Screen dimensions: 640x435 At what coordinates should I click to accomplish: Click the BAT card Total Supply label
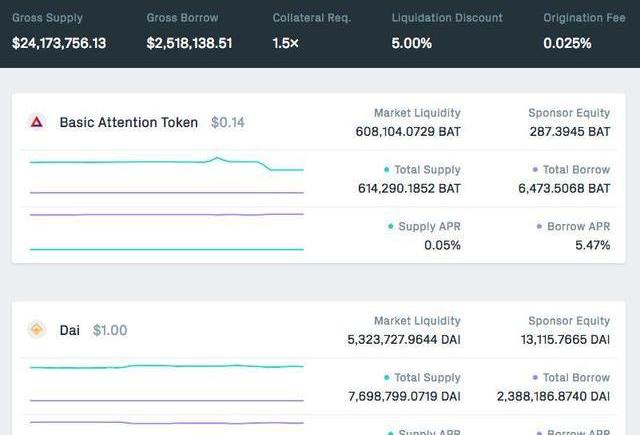point(427,170)
